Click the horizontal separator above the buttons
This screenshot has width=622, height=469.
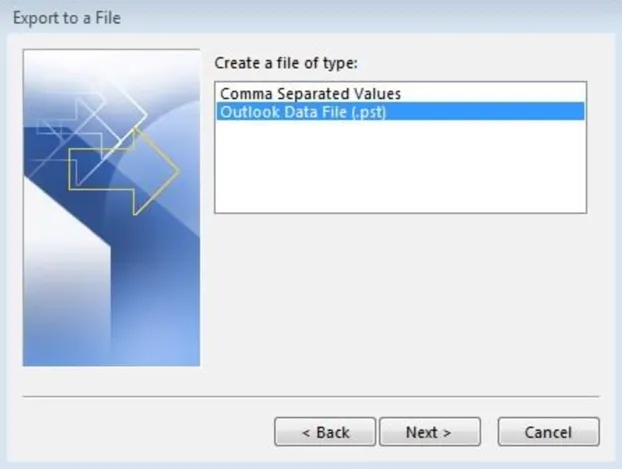(311, 396)
